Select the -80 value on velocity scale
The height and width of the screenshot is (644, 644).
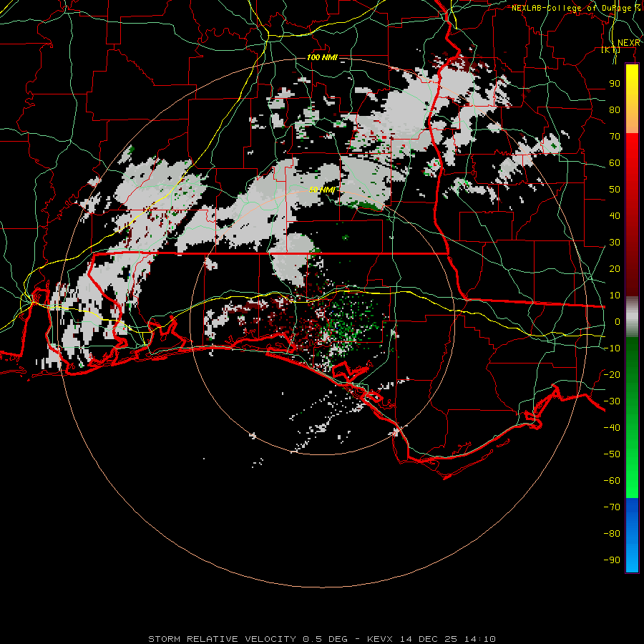point(612,534)
